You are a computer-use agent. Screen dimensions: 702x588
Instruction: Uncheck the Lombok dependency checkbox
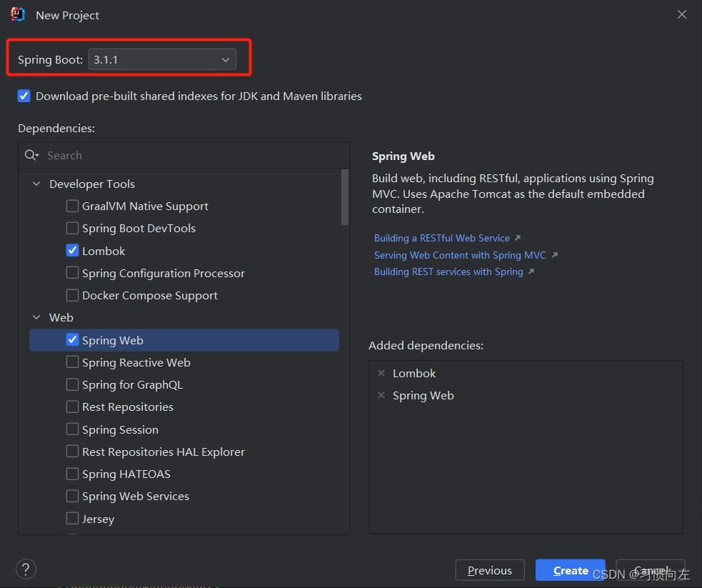[72, 251]
